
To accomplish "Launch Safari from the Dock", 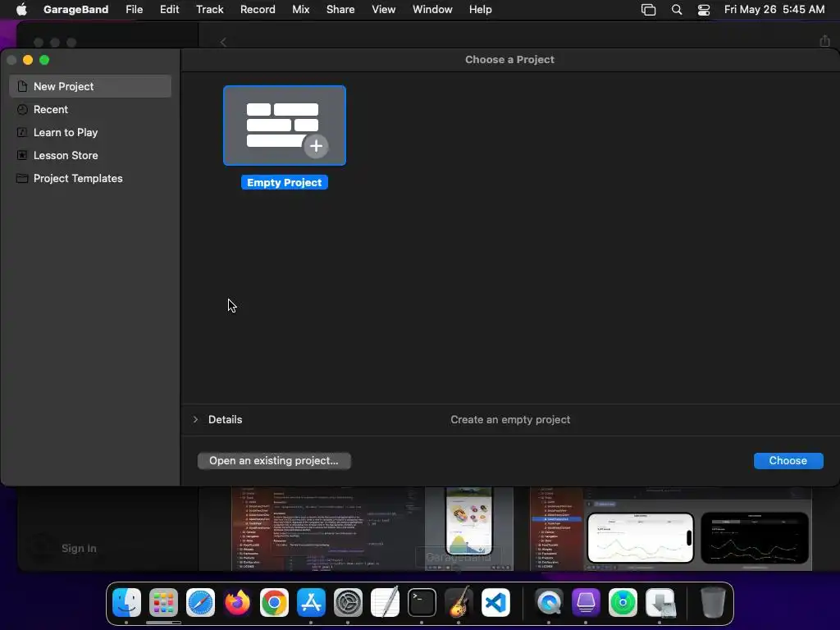I will point(200,603).
